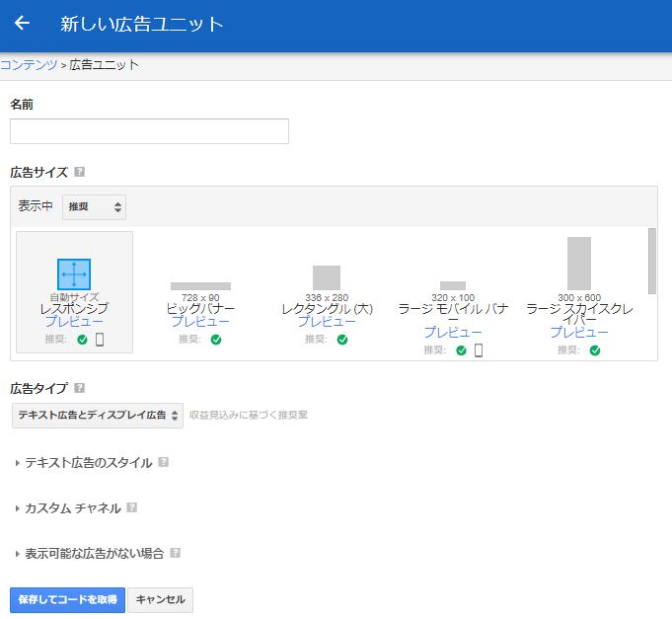672x619 pixels.
Task: Select the レスポンシブ auto-size ad icon
Action: tap(74, 273)
